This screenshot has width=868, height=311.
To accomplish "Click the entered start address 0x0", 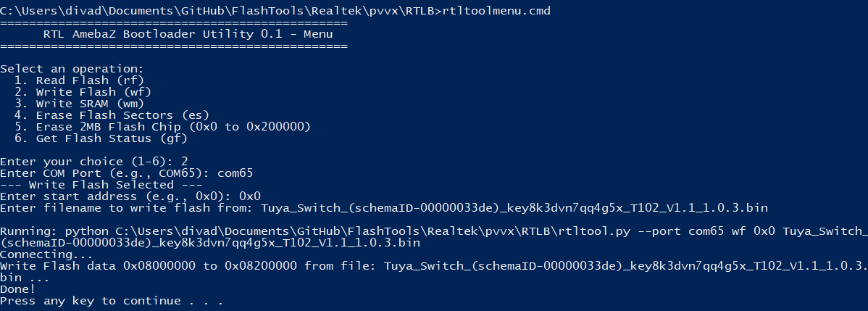I will tap(250, 196).
